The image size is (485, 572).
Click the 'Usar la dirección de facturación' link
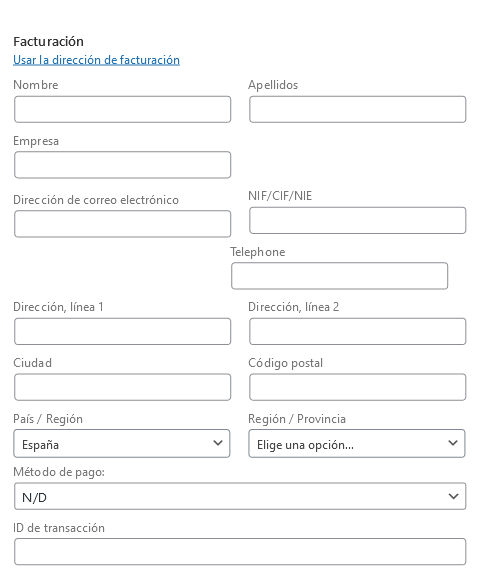(x=96, y=60)
